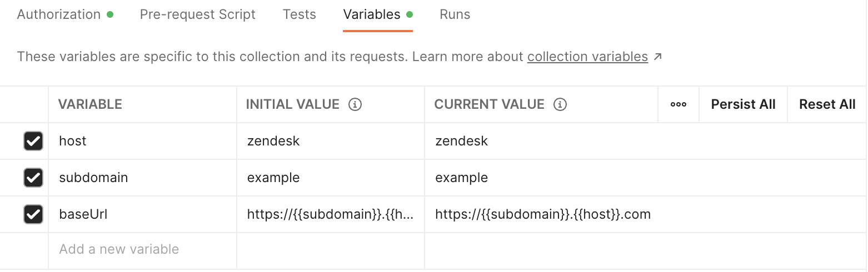This screenshot has height=272, width=868.
Task: Disable the baseUrl variable checkbox
Action: click(33, 214)
